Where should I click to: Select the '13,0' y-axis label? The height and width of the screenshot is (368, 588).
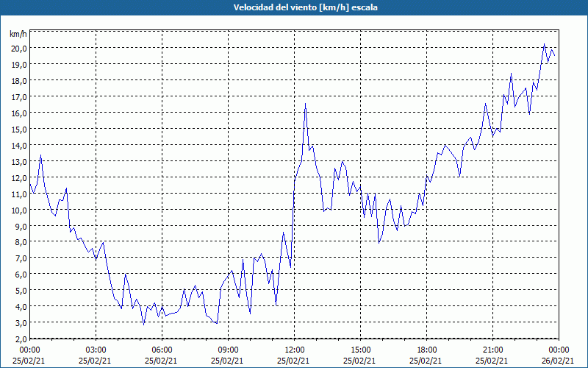(20, 161)
